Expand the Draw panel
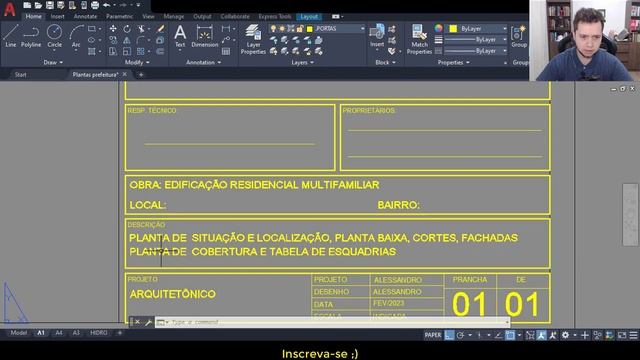The height and width of the screenshot is (360, 640). coord(53,62)
